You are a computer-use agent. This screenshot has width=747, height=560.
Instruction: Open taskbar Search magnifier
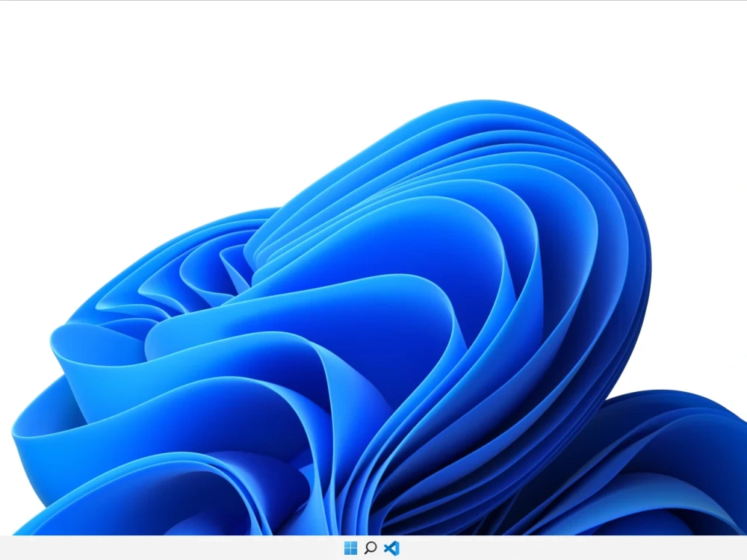[371, 548]
